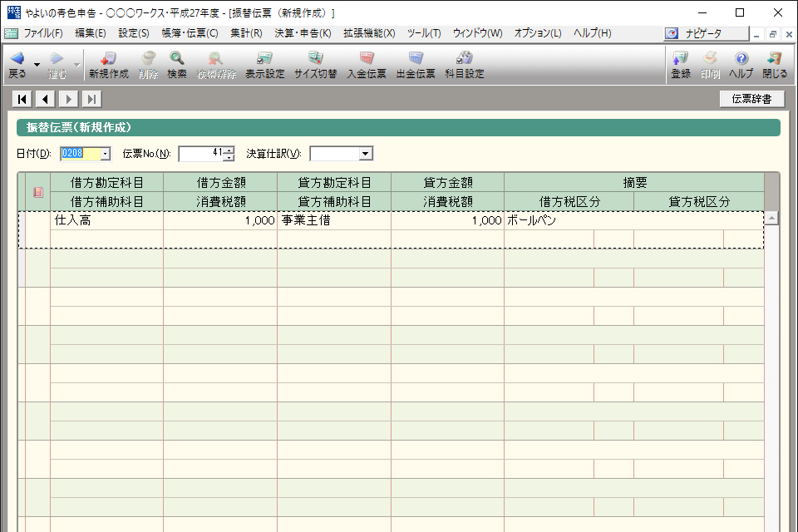Open the 伝票辞書 button
The image size is (798, 532).
(751, 99)
